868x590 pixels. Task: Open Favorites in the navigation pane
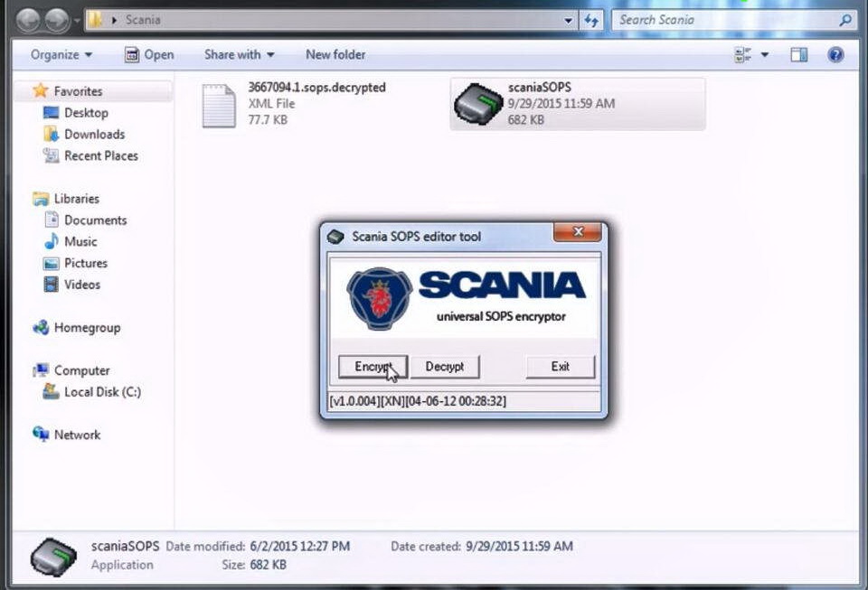click(78, 91)
